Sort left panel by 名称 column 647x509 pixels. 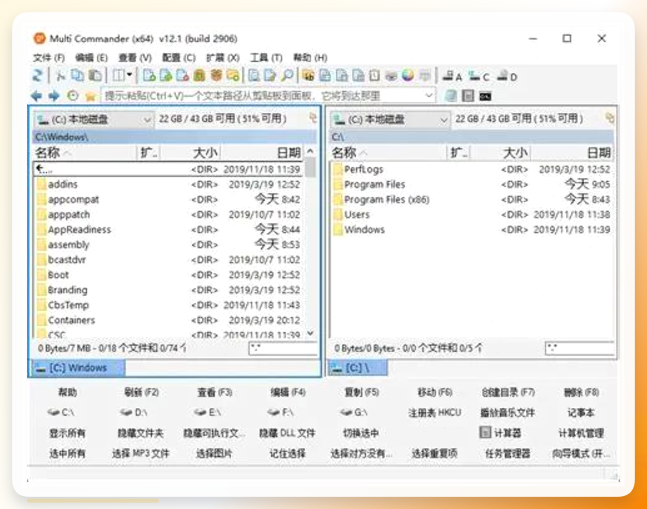pos(85,153)
